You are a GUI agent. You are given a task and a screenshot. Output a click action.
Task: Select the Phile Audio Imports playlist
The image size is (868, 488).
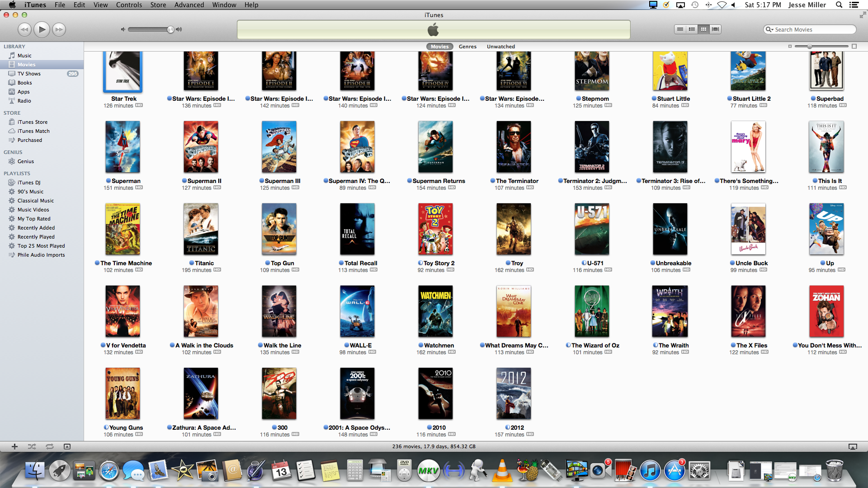point(42,255)
